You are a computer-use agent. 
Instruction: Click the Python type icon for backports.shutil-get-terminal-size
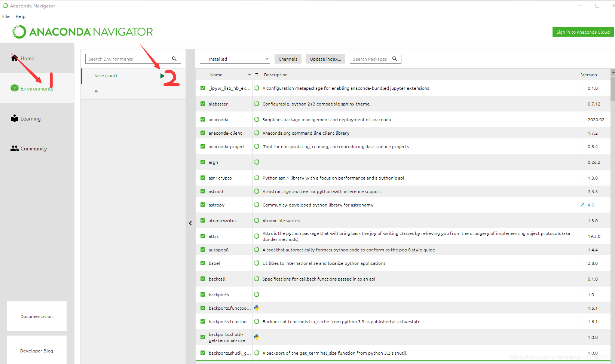click(x=257, y=337)
